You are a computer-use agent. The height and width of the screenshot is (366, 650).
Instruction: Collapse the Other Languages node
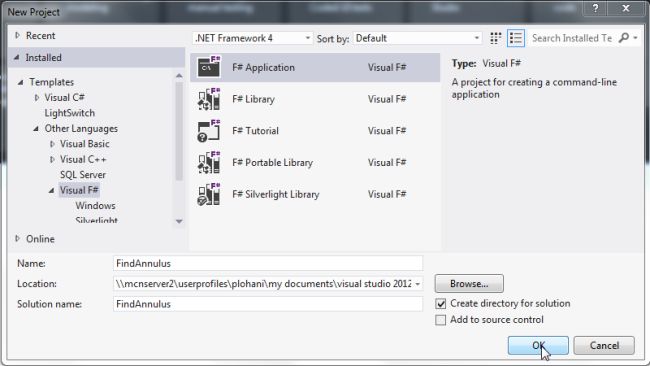36,129
